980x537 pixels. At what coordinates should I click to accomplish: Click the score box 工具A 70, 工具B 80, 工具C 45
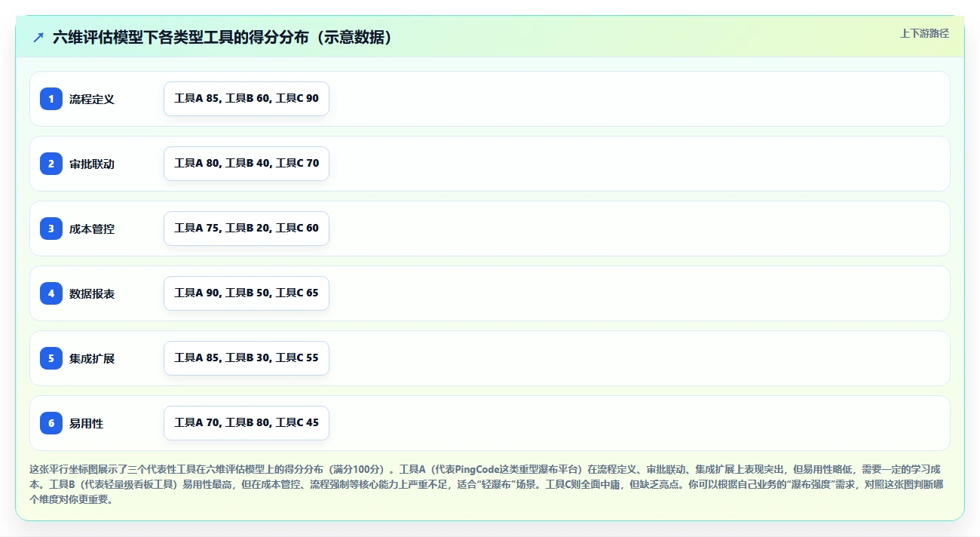point(247,423)
